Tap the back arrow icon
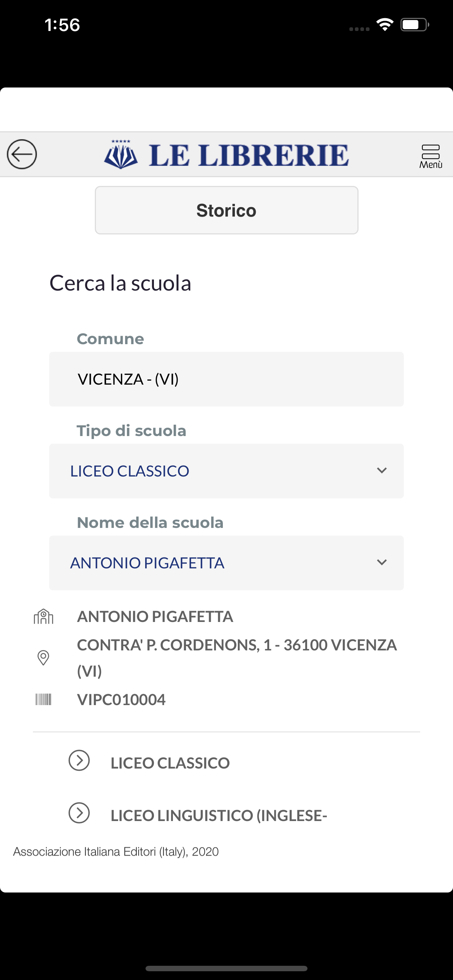This screenshot has width=453, height=980. (22, 154)
